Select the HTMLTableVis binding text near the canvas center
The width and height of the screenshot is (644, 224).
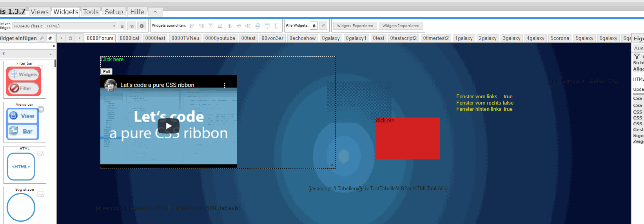click(x=378, y=189)
